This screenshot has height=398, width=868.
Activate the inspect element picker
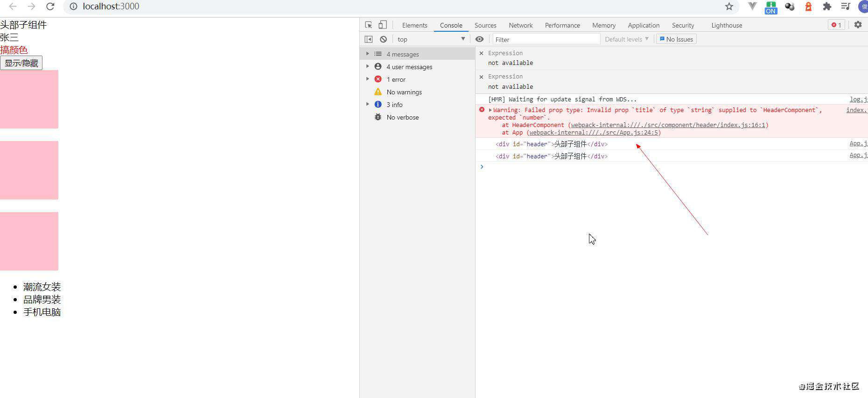[x=369, y=25]
